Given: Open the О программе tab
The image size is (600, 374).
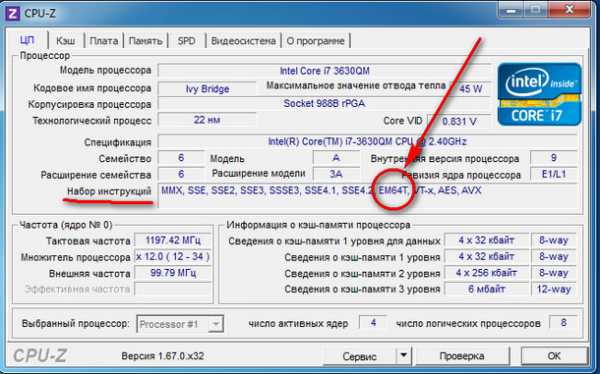Looking at the screenshot, I should point(316,41).
